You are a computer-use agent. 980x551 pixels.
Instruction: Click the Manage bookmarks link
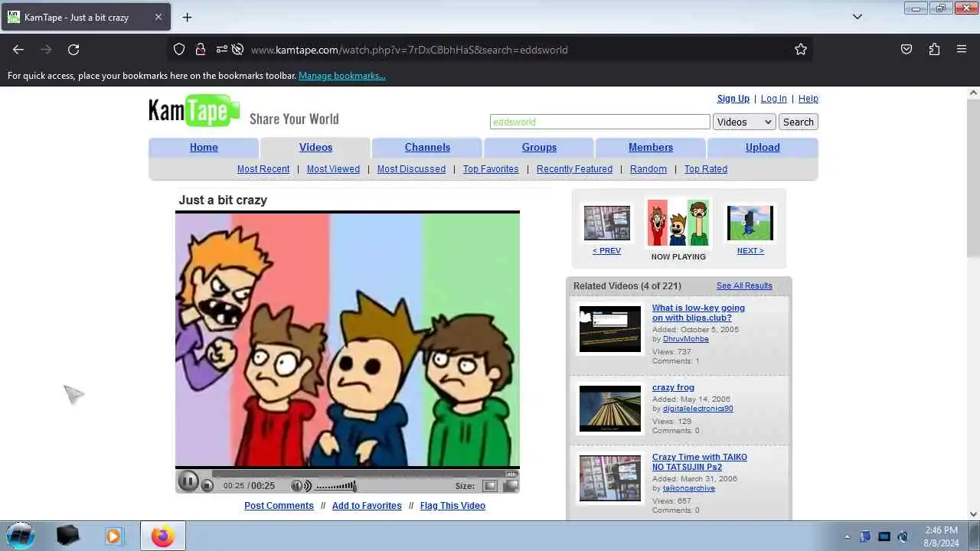coord(342,76)
